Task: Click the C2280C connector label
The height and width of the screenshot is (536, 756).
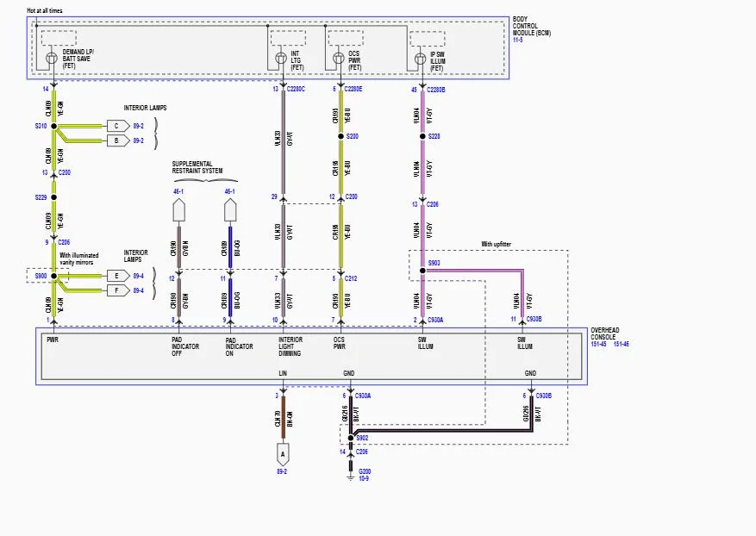Action: (296, 89)
